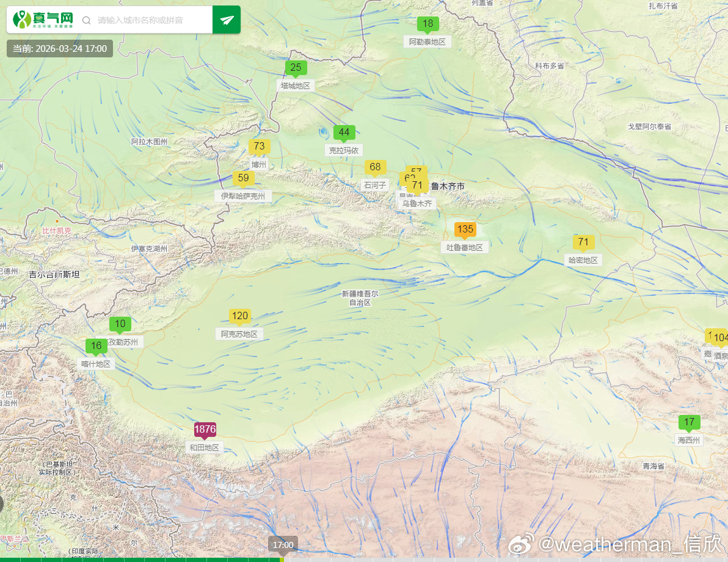
Task: Click the 乌鲁木齐 label box
Action: (x=417, y=204)
